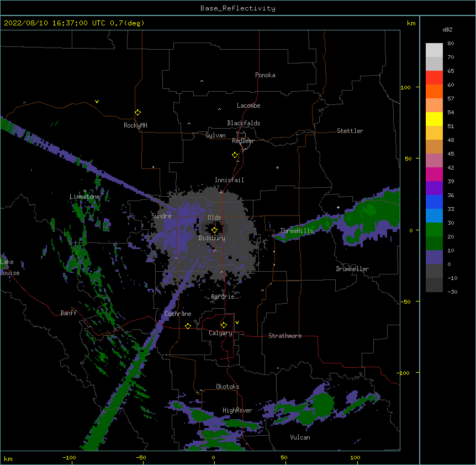Image resolution: width=476 pixels, height=465 pixels.
Task: Select the lightest gray swatch at legend top
Action: tap(434, 50)
